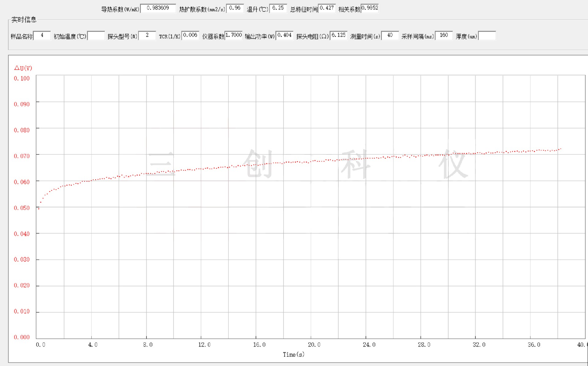Select the 探头型号 (#) field
Screen dimensions: 588x366
coord(147,36)
